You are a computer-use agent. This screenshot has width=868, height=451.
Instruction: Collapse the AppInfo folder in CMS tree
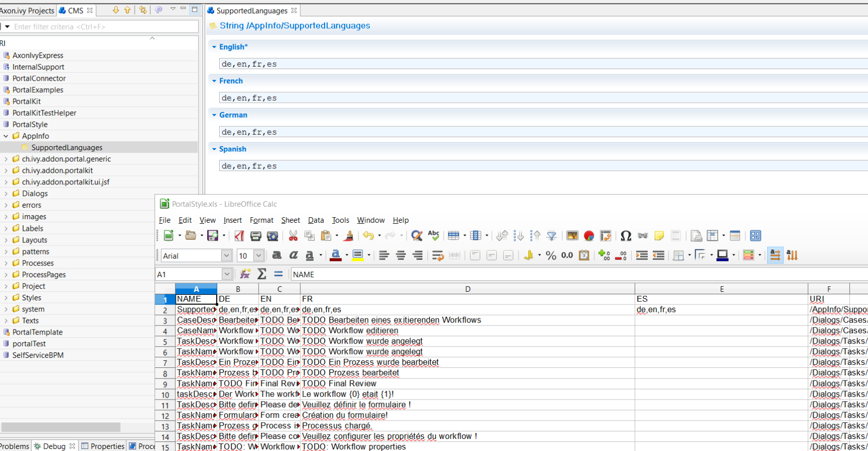(x=6, y=136)
